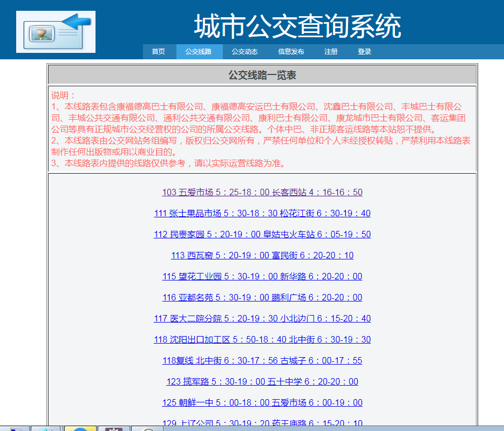
Task: Open route 118 沈阳出口加工区 link
Action: point(262,339)
